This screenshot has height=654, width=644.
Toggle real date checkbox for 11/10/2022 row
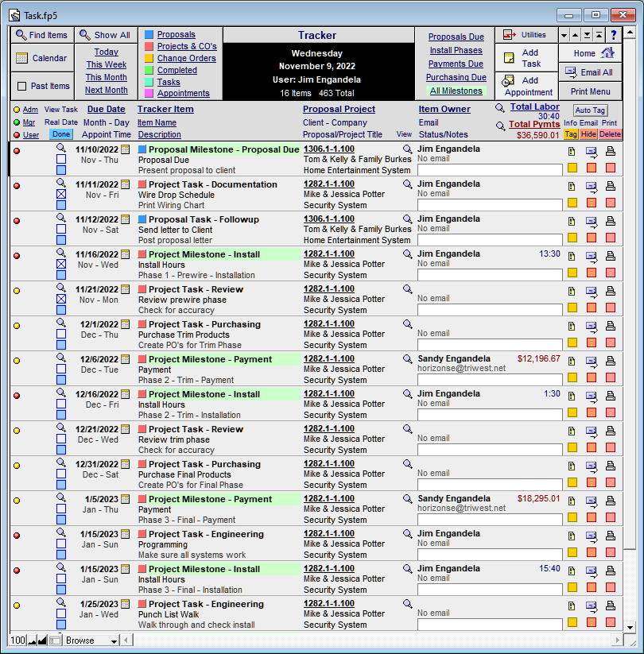click(61, 159)
